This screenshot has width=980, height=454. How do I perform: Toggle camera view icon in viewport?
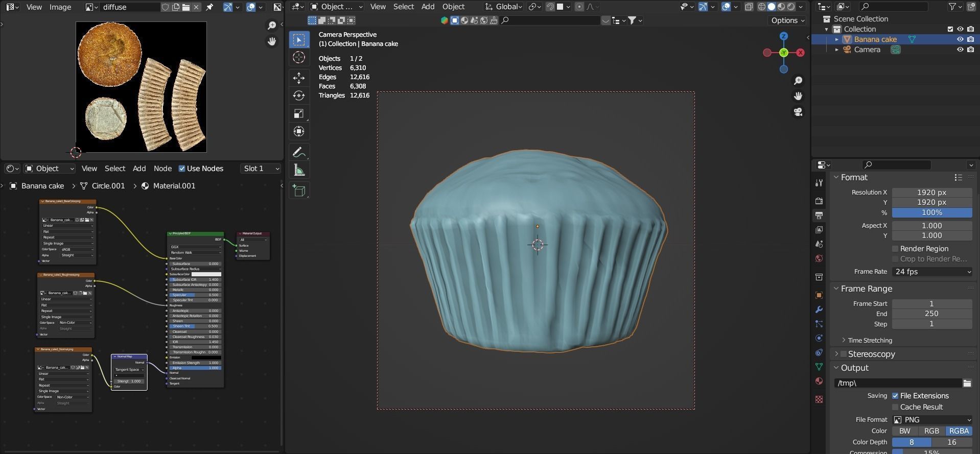click(798, 112)
